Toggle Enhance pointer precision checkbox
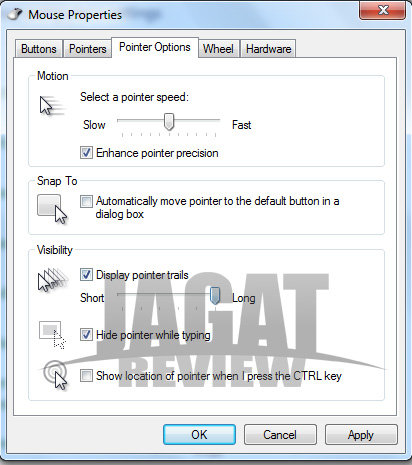 [86, 153]
